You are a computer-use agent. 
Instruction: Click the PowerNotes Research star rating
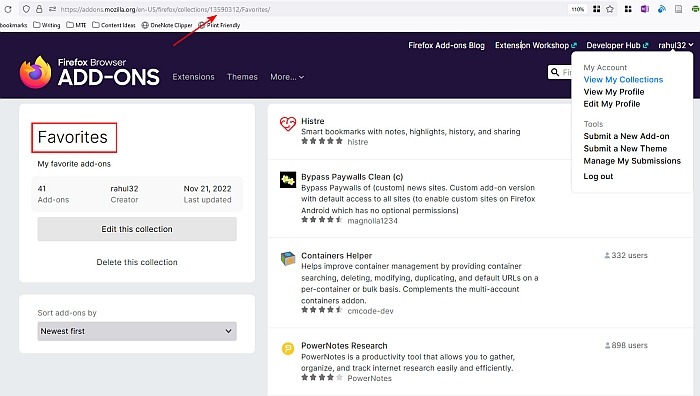coord(322,377)
